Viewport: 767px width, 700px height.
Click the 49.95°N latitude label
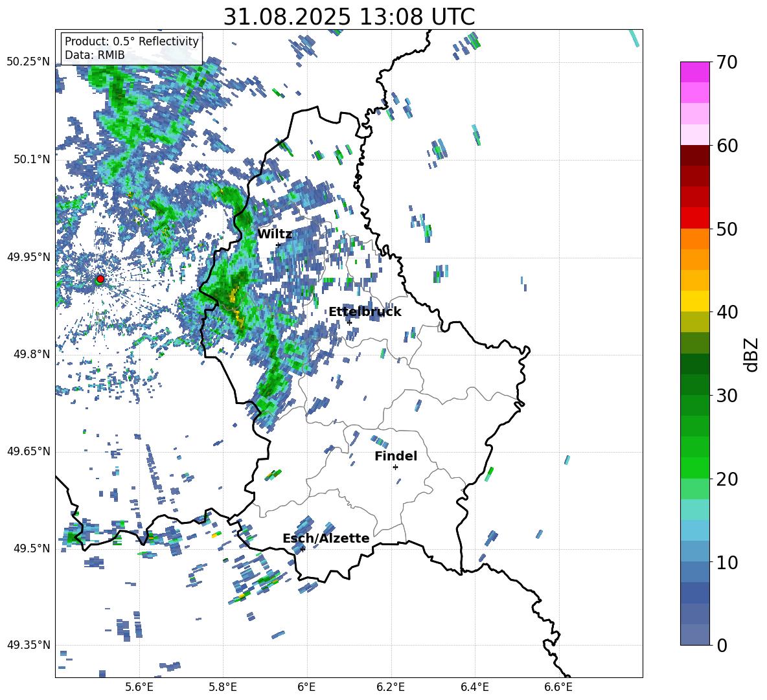29,256
